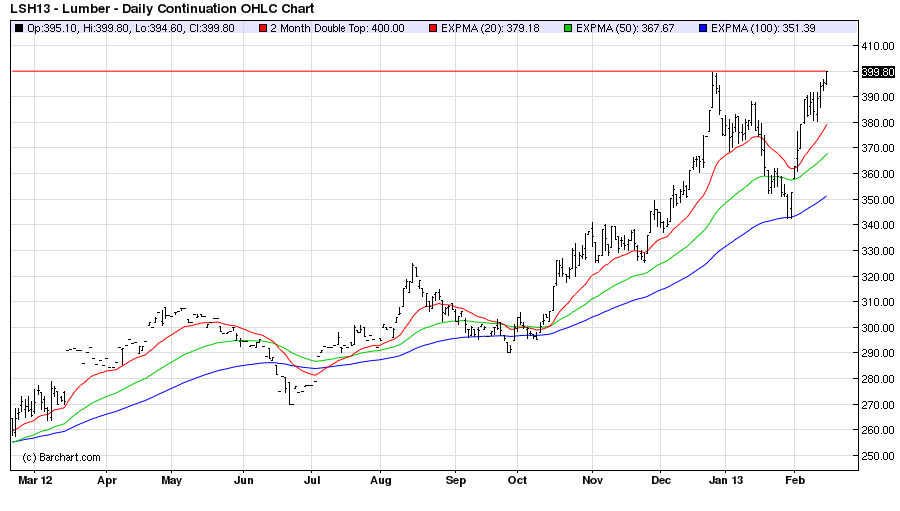Click the 250.00 price axis label
This screenshot has width=900, height=511.
coord(878,456)
